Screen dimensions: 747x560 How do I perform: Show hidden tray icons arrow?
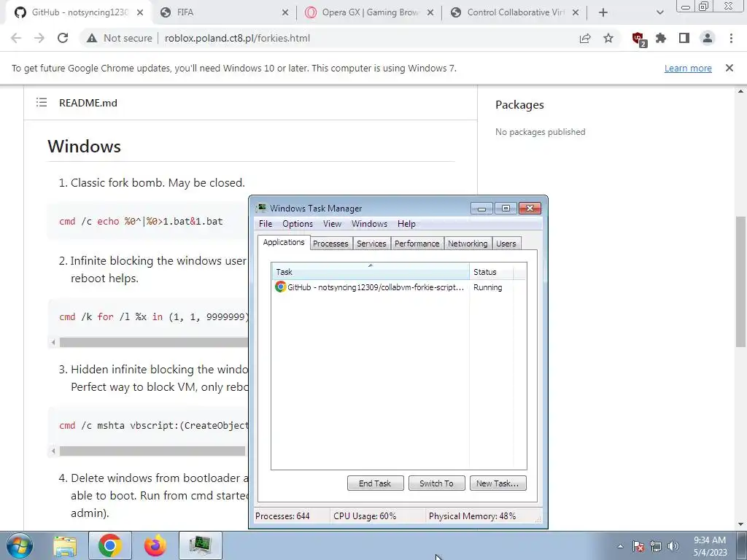(x=620, y=546)
